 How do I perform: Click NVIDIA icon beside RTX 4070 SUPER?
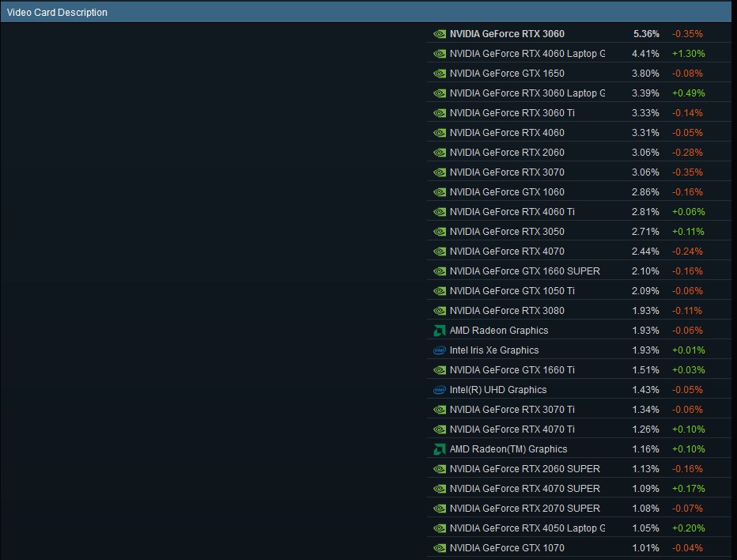(x=440, y=489)
